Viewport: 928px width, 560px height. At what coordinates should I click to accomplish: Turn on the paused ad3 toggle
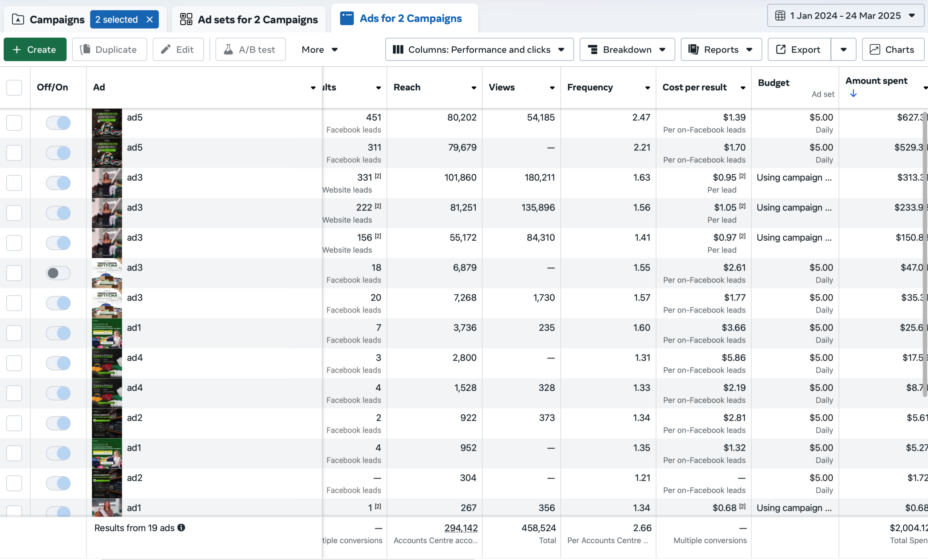(58, 273)
